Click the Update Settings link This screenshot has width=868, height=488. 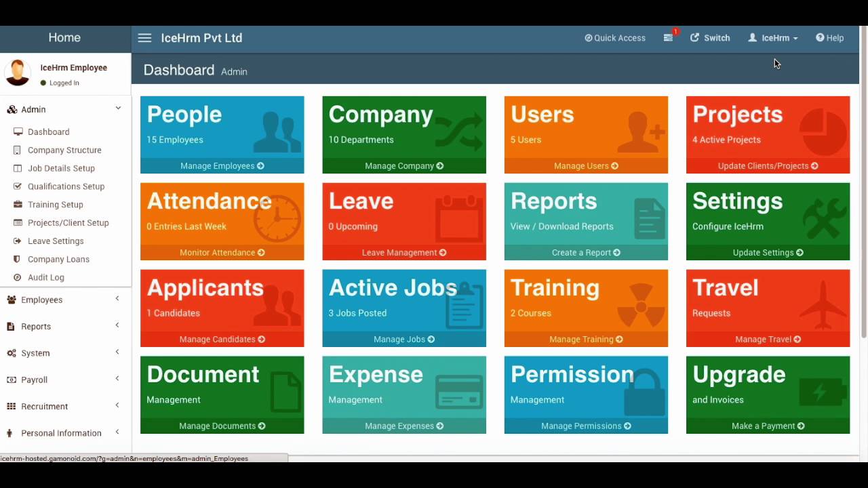click(768, 253)
